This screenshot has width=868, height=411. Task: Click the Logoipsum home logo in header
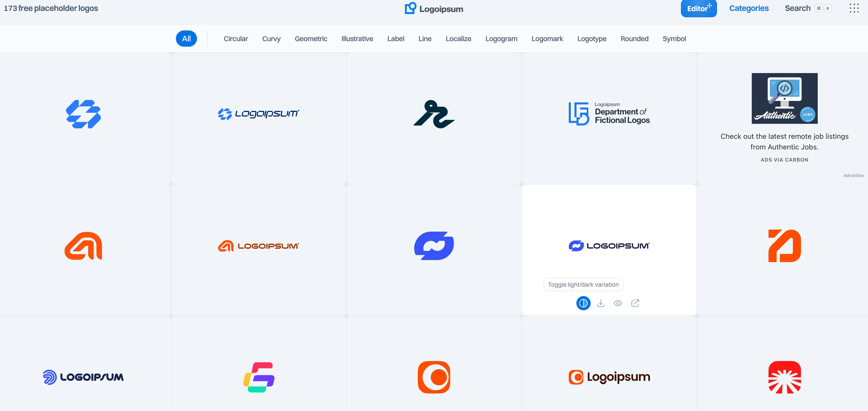tap(434, 8)
